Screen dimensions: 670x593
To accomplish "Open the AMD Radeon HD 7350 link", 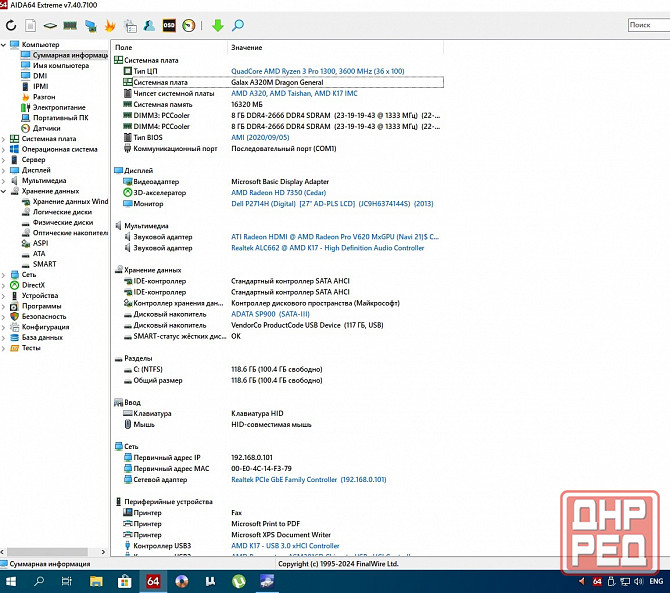I will [278, 193].
